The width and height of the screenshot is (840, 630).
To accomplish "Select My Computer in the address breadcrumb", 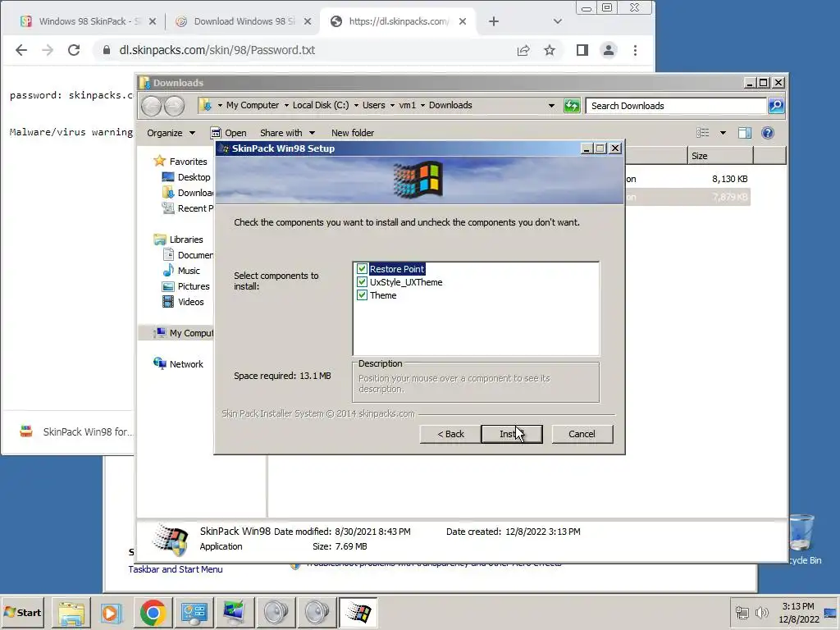I will click(x=253, y=105).
